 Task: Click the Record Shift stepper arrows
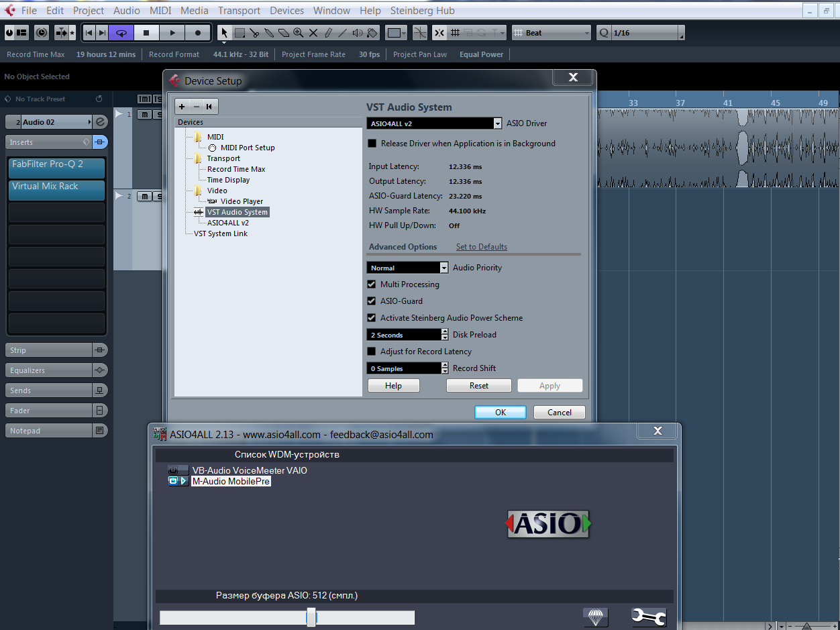444,368
